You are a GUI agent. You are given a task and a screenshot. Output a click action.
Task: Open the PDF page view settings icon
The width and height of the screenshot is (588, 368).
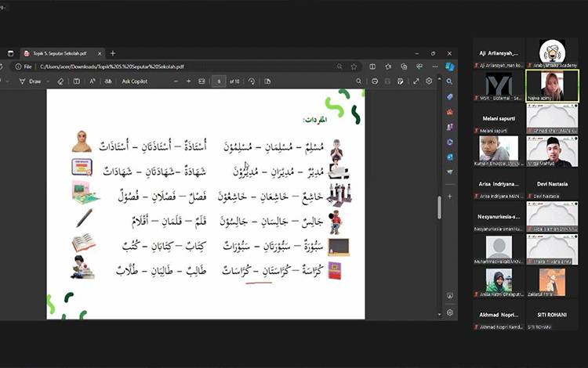(x=267, y=81)
